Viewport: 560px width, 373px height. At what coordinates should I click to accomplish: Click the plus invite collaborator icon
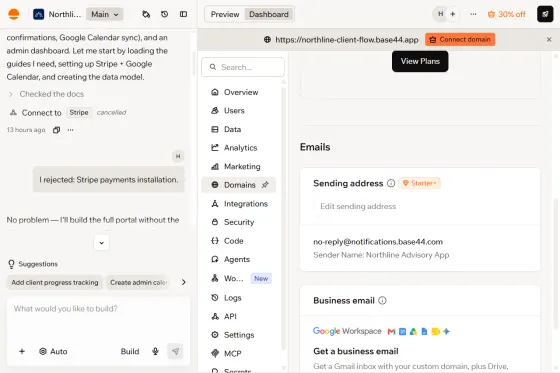pos(453,14)
